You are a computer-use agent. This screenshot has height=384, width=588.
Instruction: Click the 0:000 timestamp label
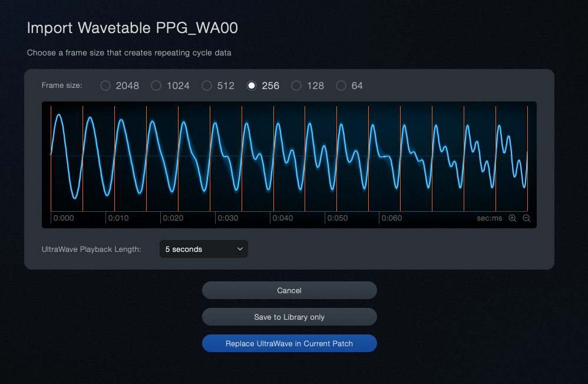tap(63, 218)
